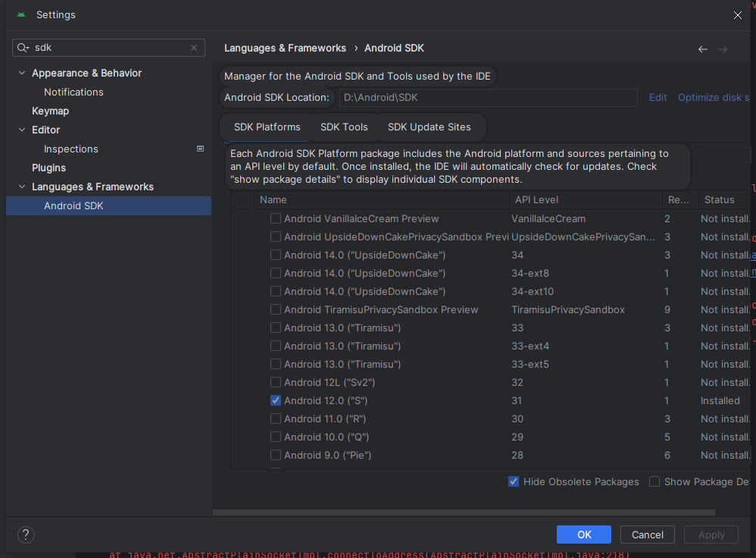The height and width of the screenshot is (558, 756).
Task: Click the help question mark icon
Action: pos(26,534)
